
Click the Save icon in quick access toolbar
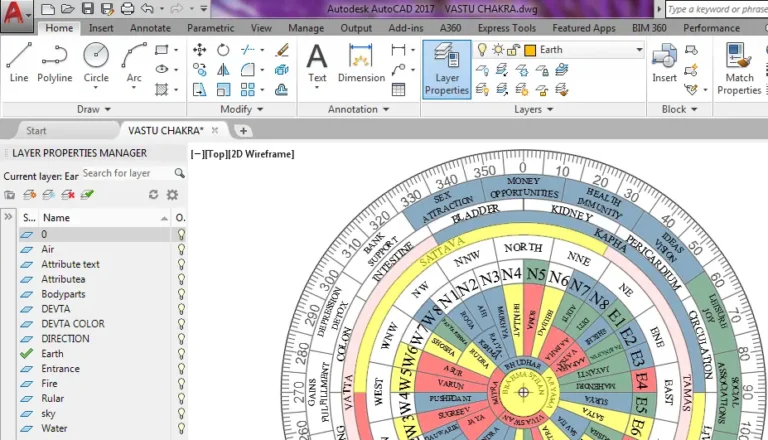point(88,8)
